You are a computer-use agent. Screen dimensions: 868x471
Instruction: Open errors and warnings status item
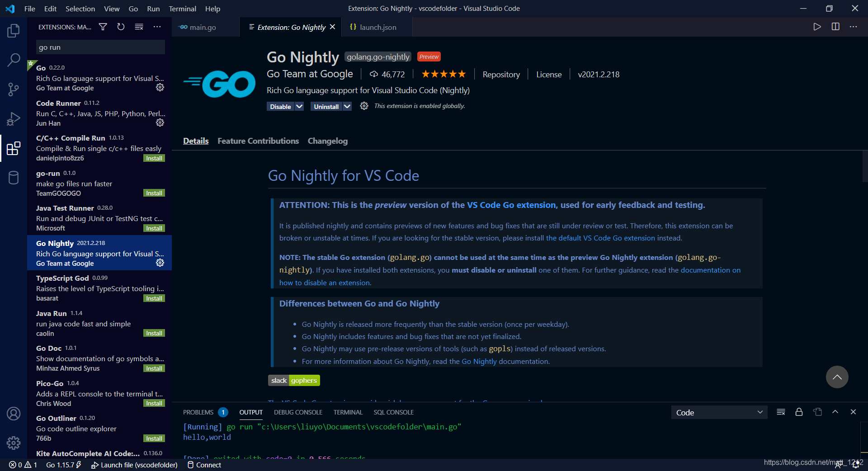pyautogui.click(x=23, y=465)
